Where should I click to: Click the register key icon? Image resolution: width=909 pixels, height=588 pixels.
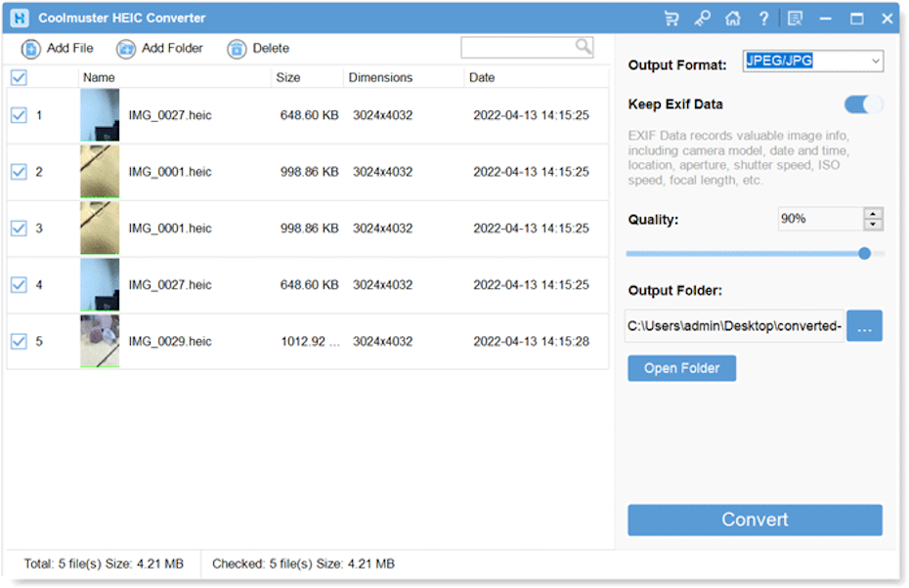click(x=702, y=19)
